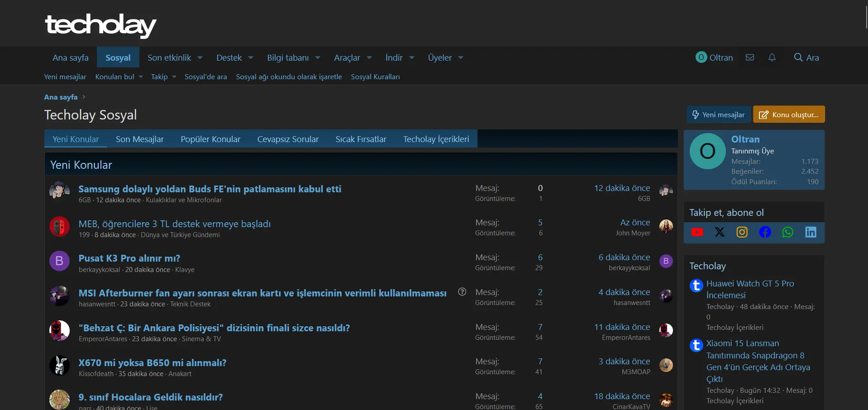The width and height of the screenshot is (868, 410).
Task: Open the WhatsApp icon
Action: click(788, 232)
